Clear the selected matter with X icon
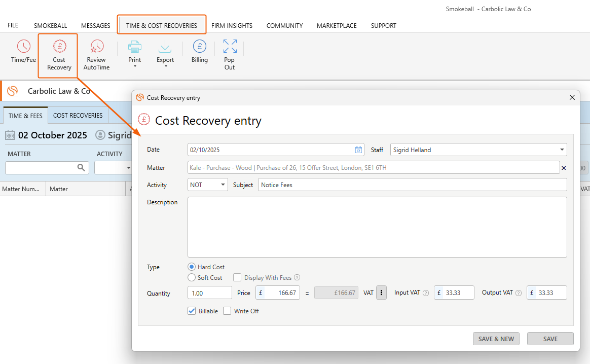The image size is (590, 364). tap(564, 168)
